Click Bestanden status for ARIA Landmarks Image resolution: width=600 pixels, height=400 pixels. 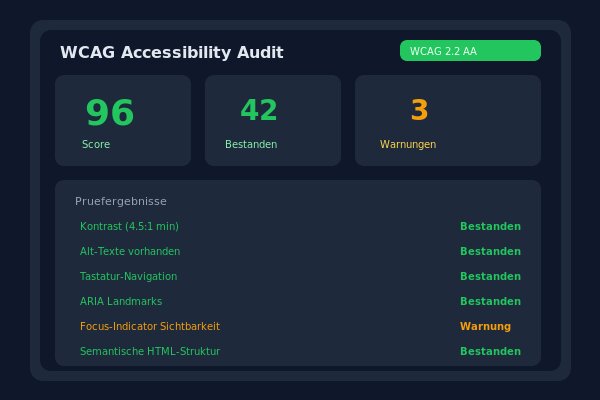tap(490, 301)
